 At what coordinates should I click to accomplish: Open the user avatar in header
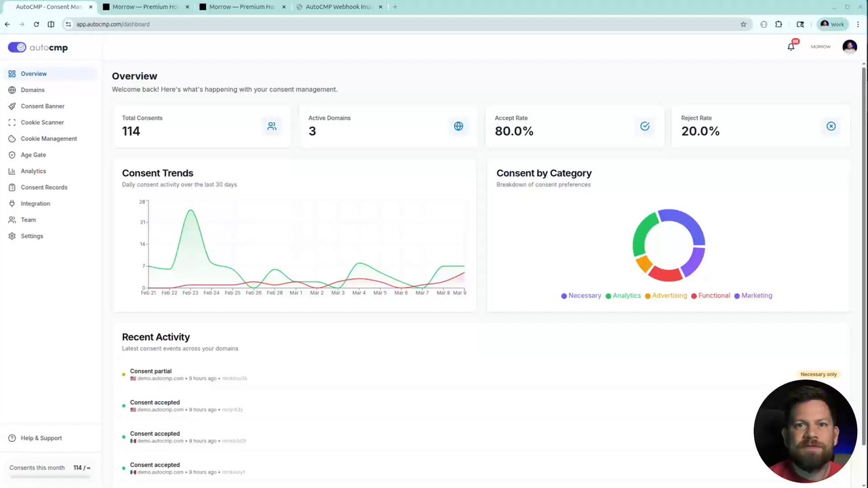click(x=850, y=47)
